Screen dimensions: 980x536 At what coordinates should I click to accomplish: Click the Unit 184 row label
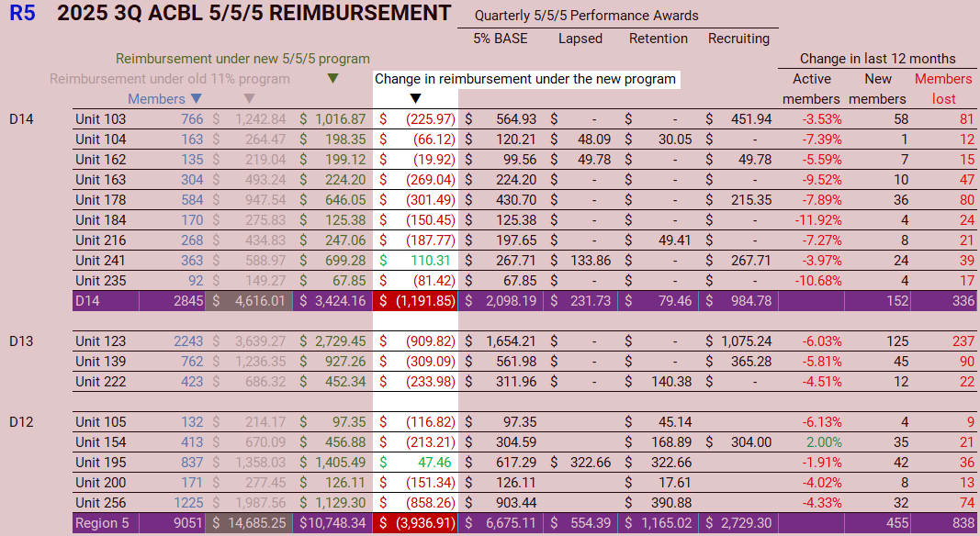101,220
